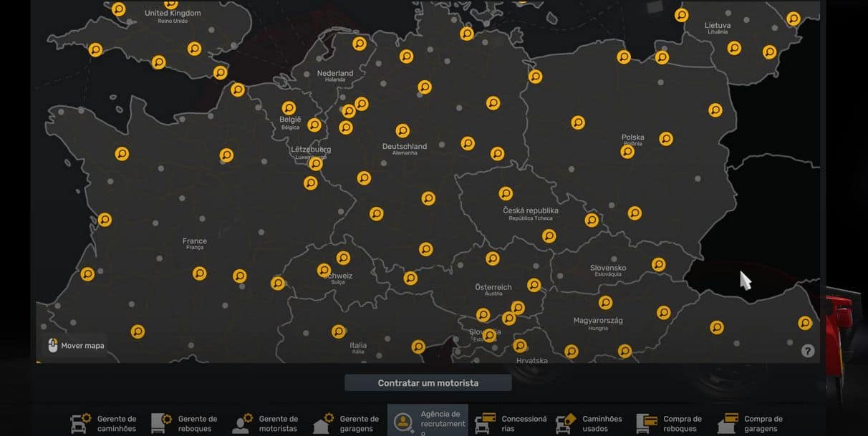
Task: Select the Agência de recrutamento tab
Action: pos(428,422)
